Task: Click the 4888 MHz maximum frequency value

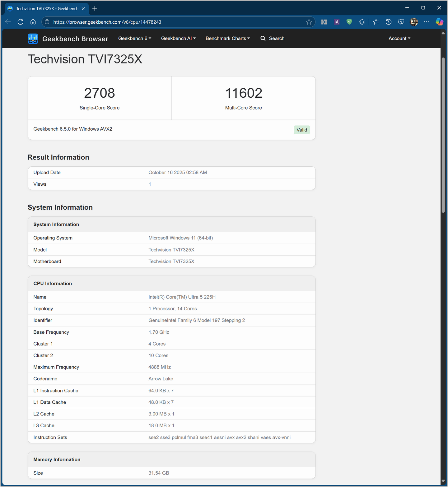Action: [x=160, y=367]
